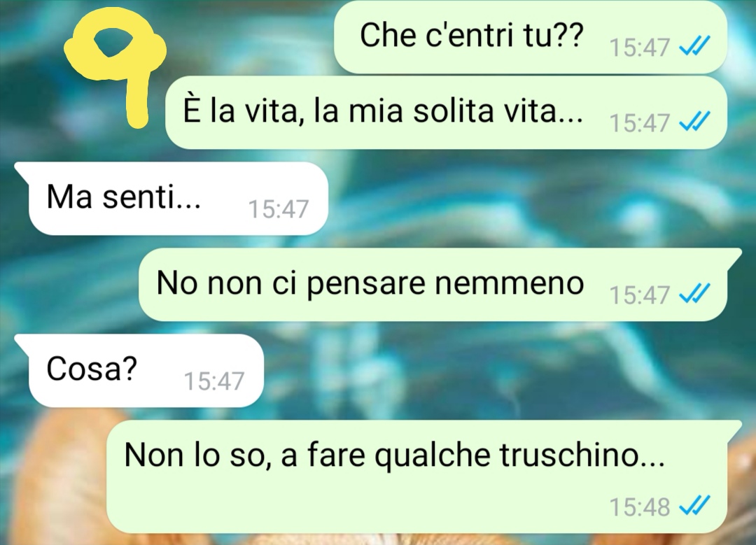Click read-receipt ticks on "Che c'entri tu??" message
Viewport: 756px width, 545px height.
[694, 47]
